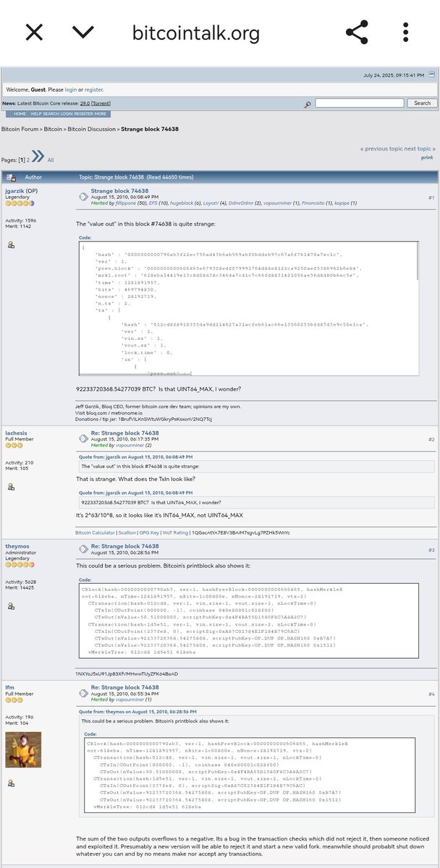The image size is (440, 868).
Task: Tap the bitcointalk.org address title
Action: tap(195, 32)
